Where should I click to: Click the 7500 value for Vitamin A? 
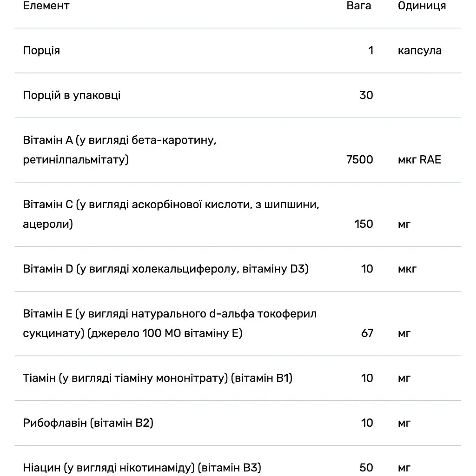tap(360, 160)
